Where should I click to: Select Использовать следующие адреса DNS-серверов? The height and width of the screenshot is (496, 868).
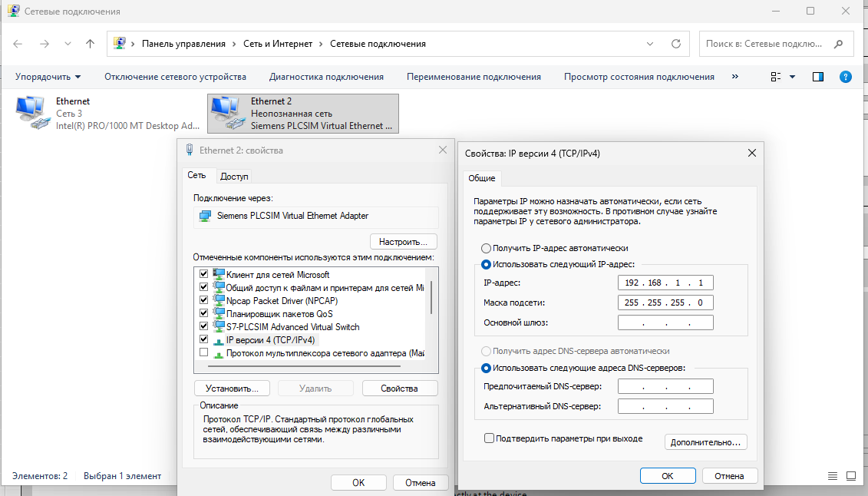[486, 368]
